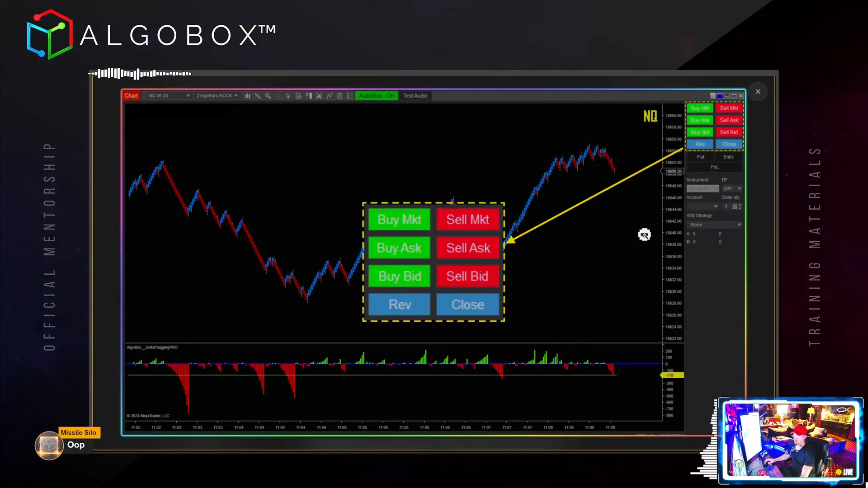Click the Rev button in Chart Trader

[x=700, y=144]
